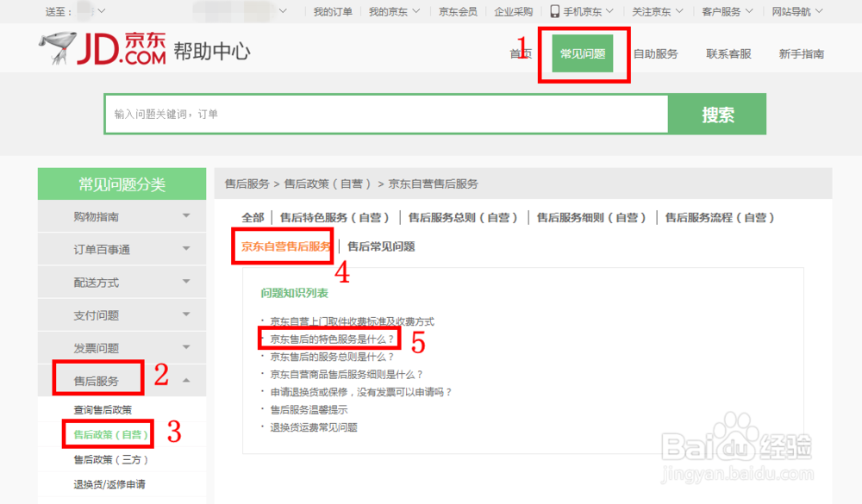
Task: Go to 首页 in help center nav
Action: coord(521,54)
